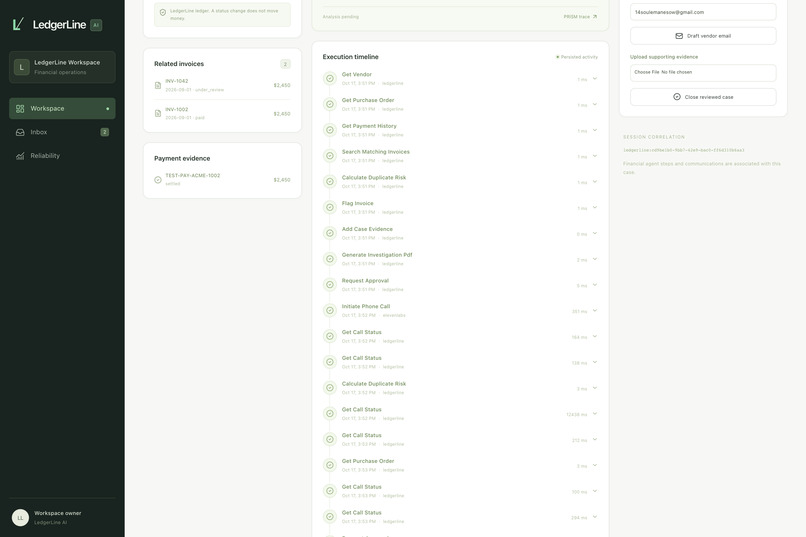Expand the Add Case Evidence chevron
This screenshot has height=537, width=806.
595,233
